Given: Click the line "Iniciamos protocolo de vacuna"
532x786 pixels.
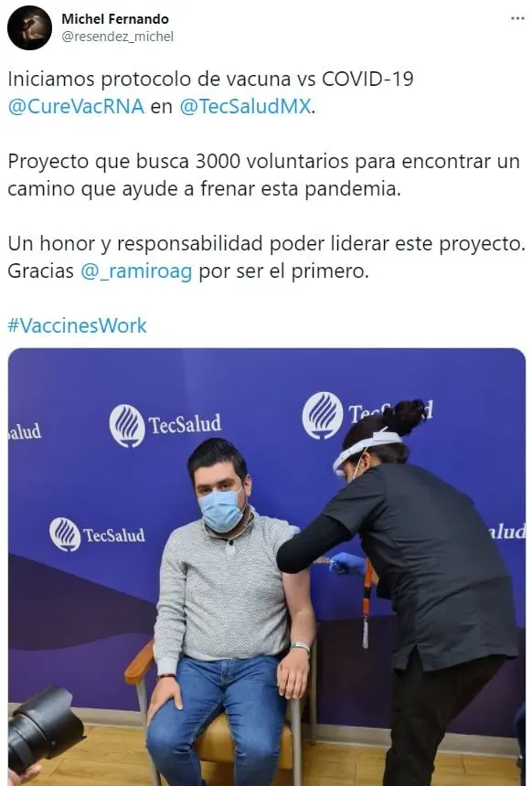Looking at the screenshot, I should [x=210, y=80].
